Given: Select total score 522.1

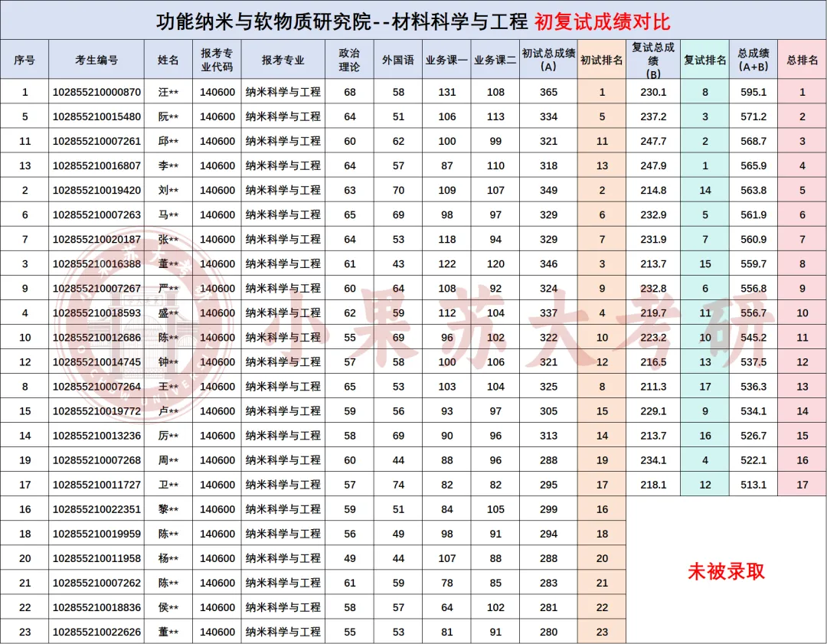Looking at the screenshot, I should click(x=753, y=460).
